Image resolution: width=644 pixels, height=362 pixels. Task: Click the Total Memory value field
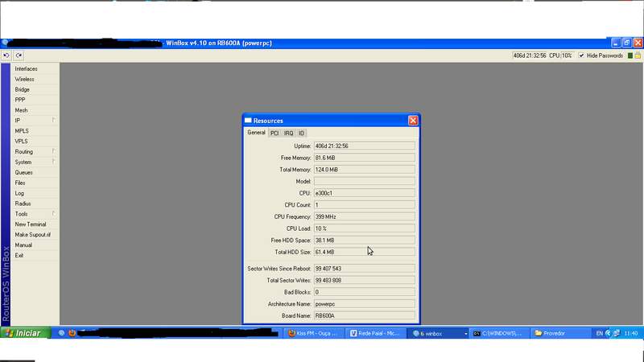tap(365, 170)
